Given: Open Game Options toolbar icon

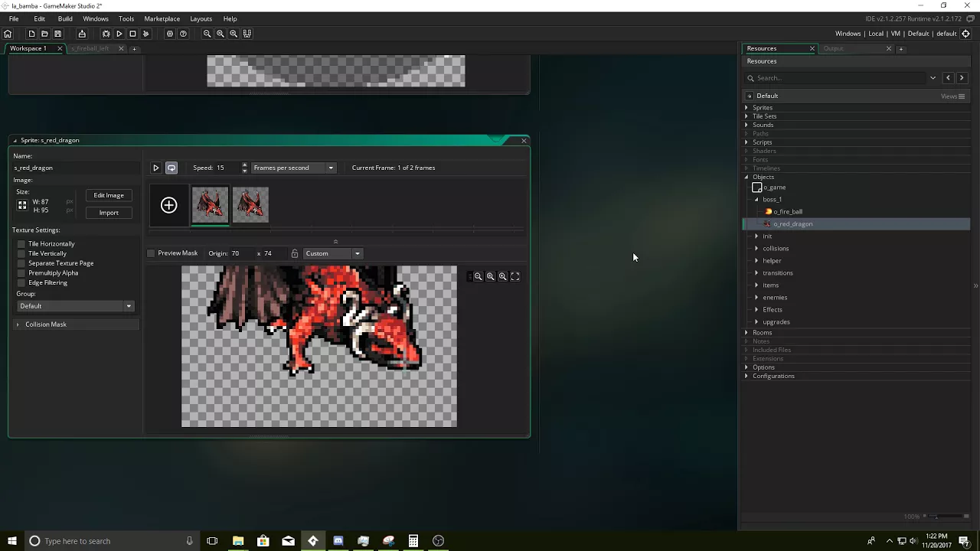Looking at the screenshot, I should pos(170,34).
